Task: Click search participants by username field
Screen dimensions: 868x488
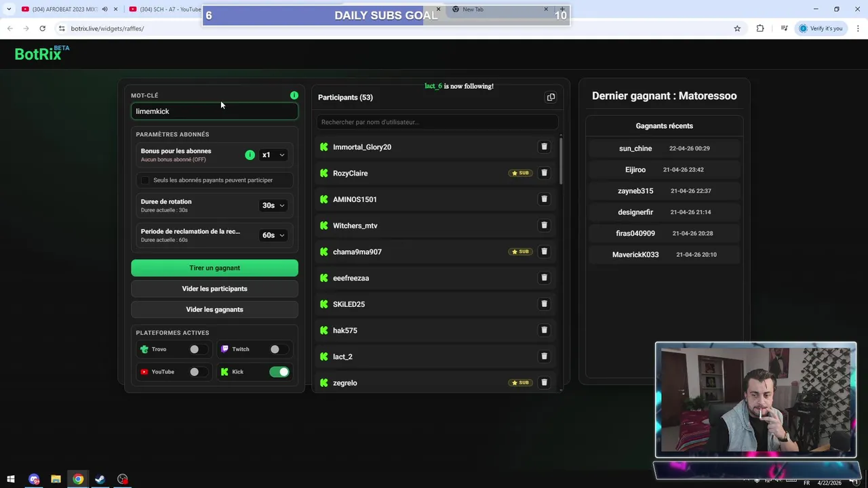Action: tap(437, 122)
